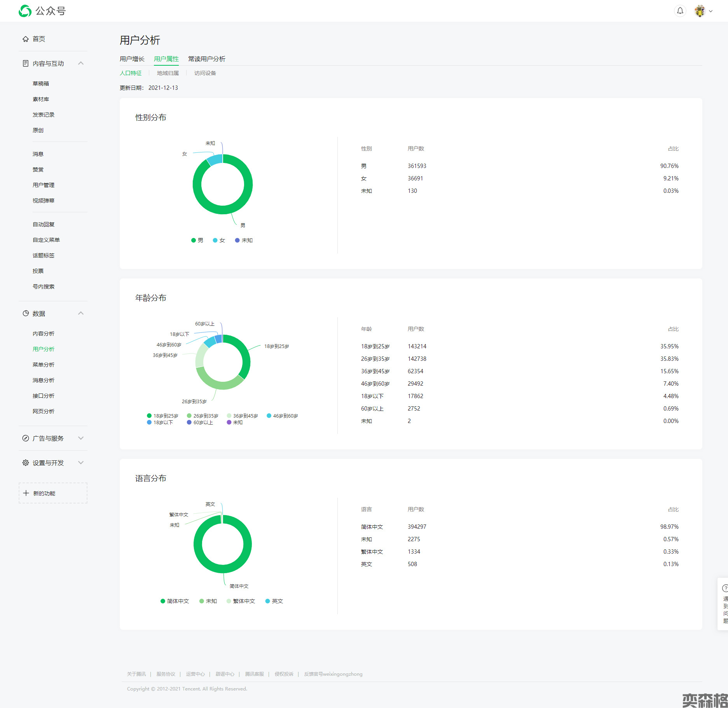Collapse the 数据 section chevron
The height and width of the screenshot is (708, 728).
pos(81,313)
